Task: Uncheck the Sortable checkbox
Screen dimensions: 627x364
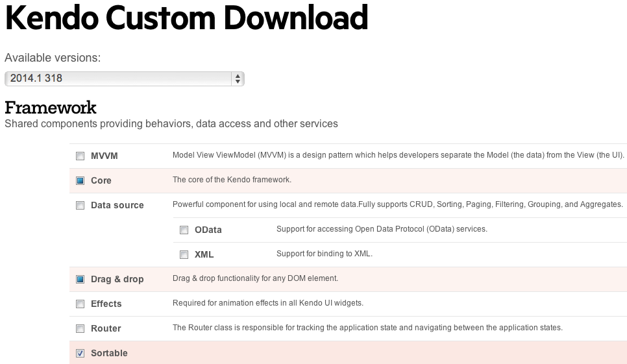Action: tap(80, 353)
